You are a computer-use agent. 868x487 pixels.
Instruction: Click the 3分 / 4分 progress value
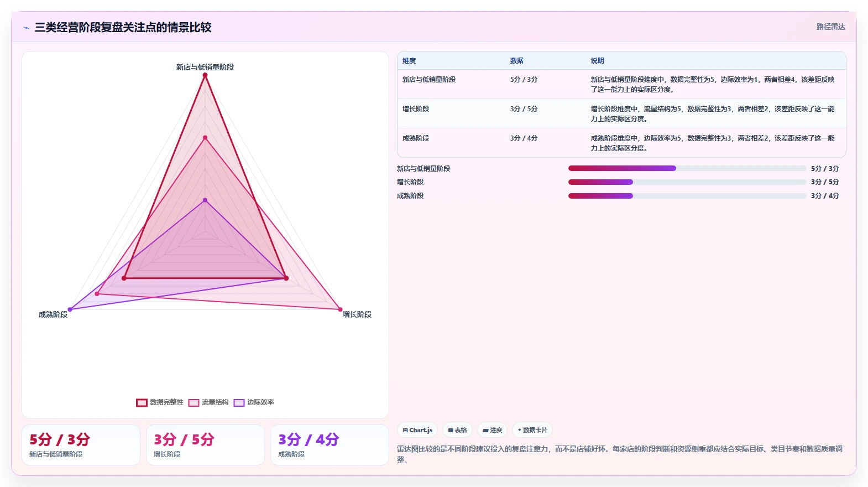[825, 196]
